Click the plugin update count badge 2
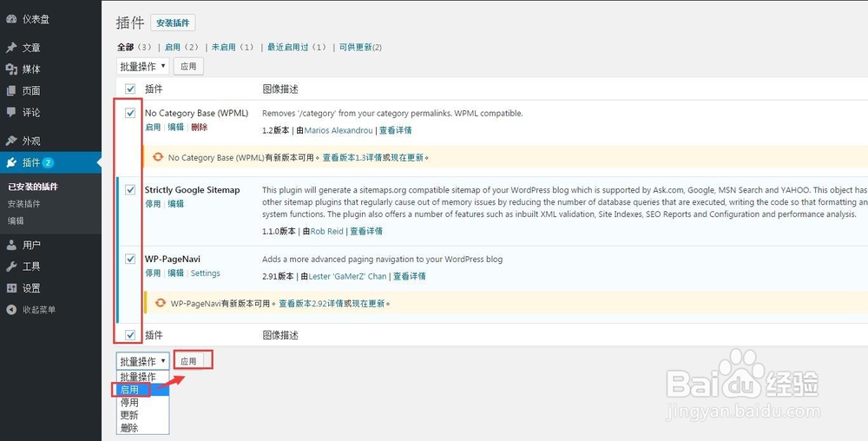868x441 pixels. point(48,162)
